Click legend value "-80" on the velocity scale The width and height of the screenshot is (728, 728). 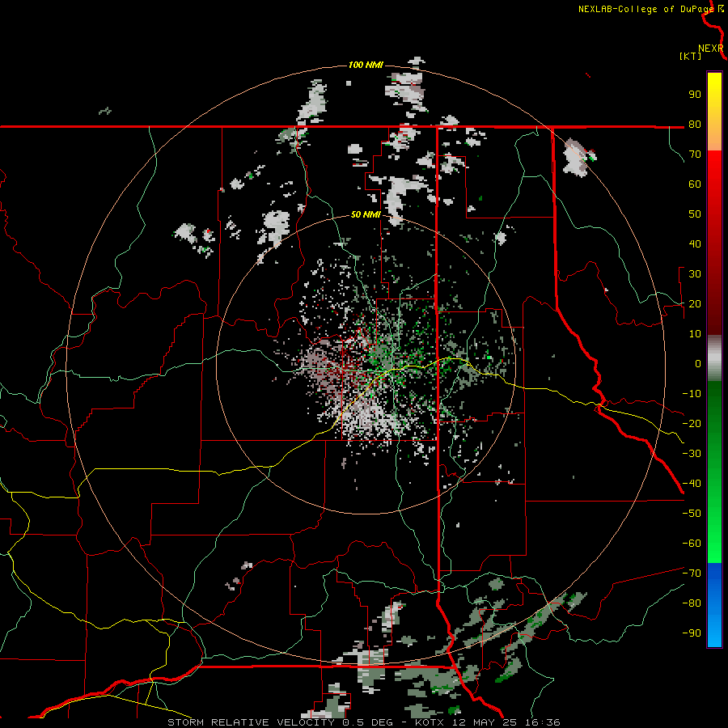[x=692, y=603]
